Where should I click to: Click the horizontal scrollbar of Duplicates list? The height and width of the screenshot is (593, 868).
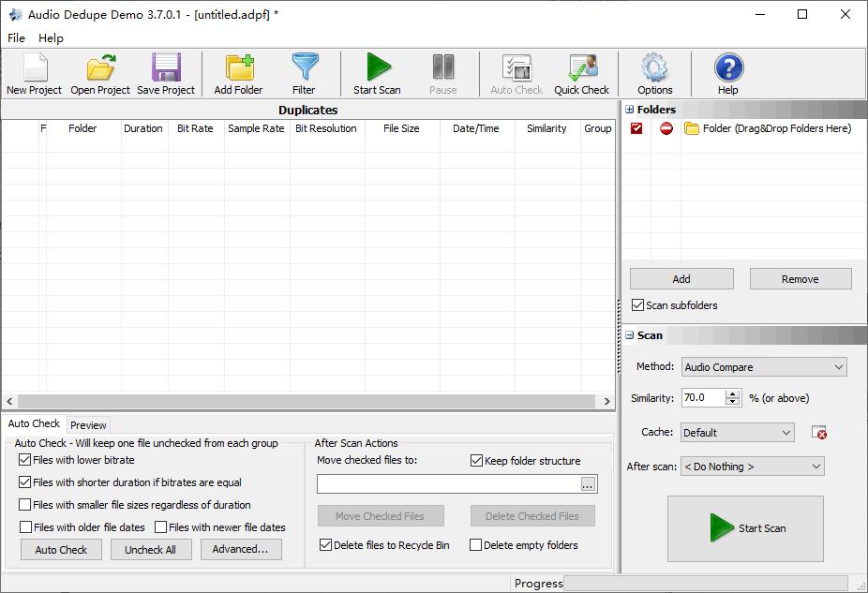(x=307, y=402)
